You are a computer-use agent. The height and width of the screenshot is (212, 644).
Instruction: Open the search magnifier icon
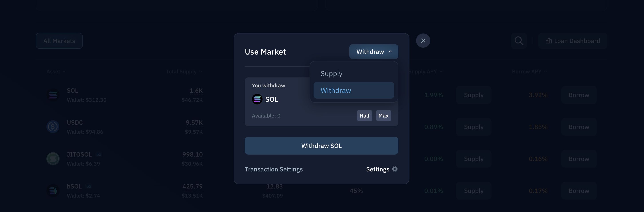coord(519,41)
